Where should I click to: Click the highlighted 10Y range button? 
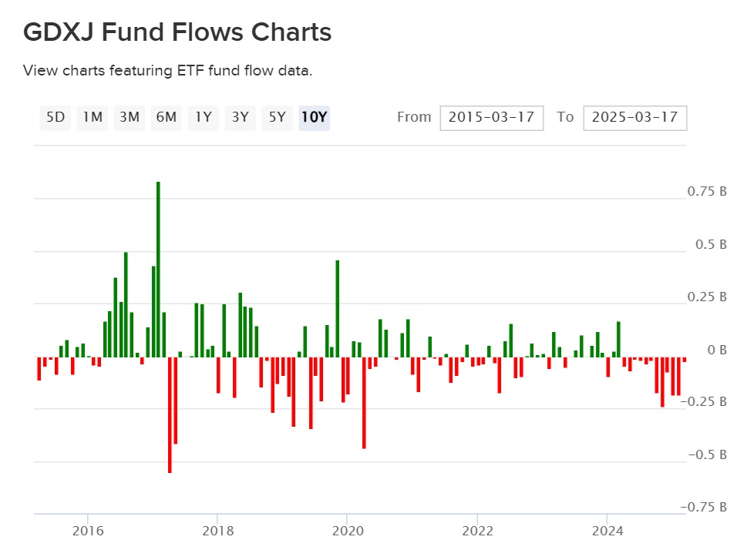pyautogui.click(x=315, y=118)
